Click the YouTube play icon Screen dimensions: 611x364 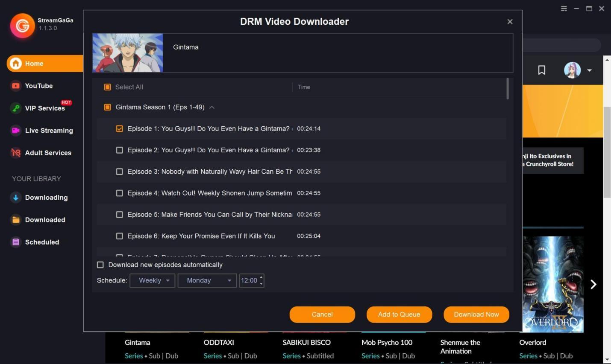coord(16,86)
